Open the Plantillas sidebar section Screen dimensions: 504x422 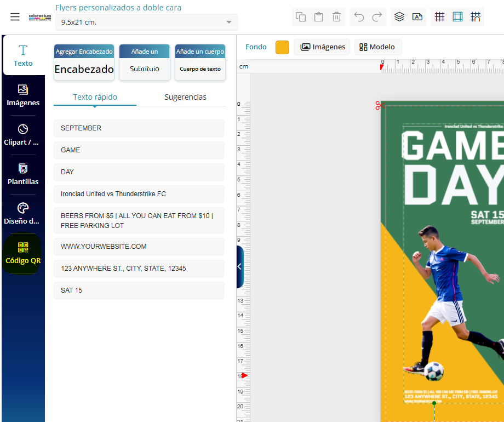click(23, 174)
